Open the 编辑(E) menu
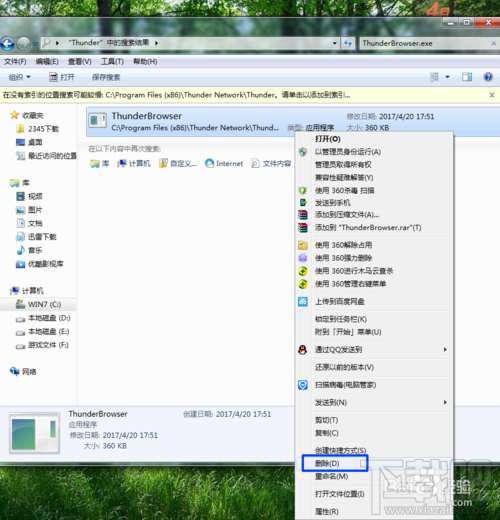Image resolution: width=500 pixels, height=520 pixels. pos(47,62)
